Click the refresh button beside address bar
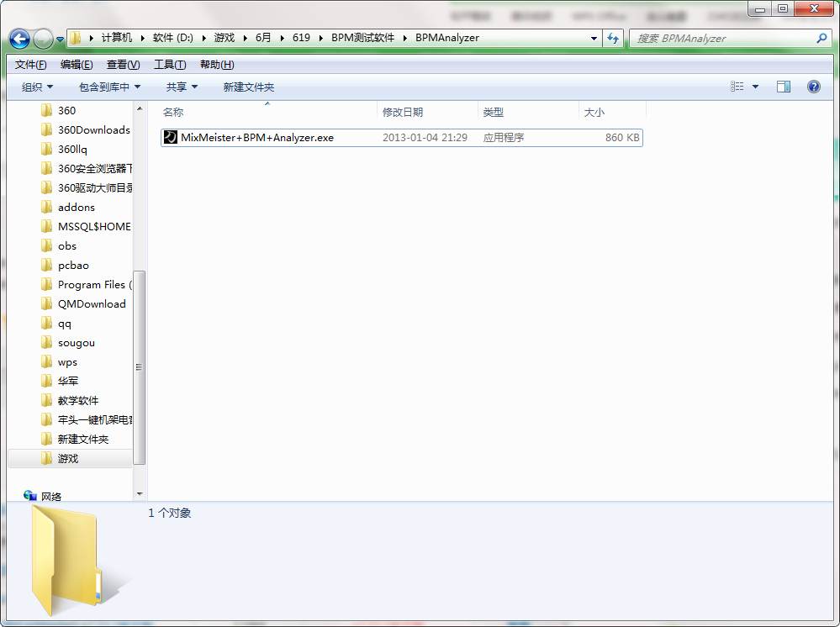This screenshot has width=840, height=627. (613, 38)
